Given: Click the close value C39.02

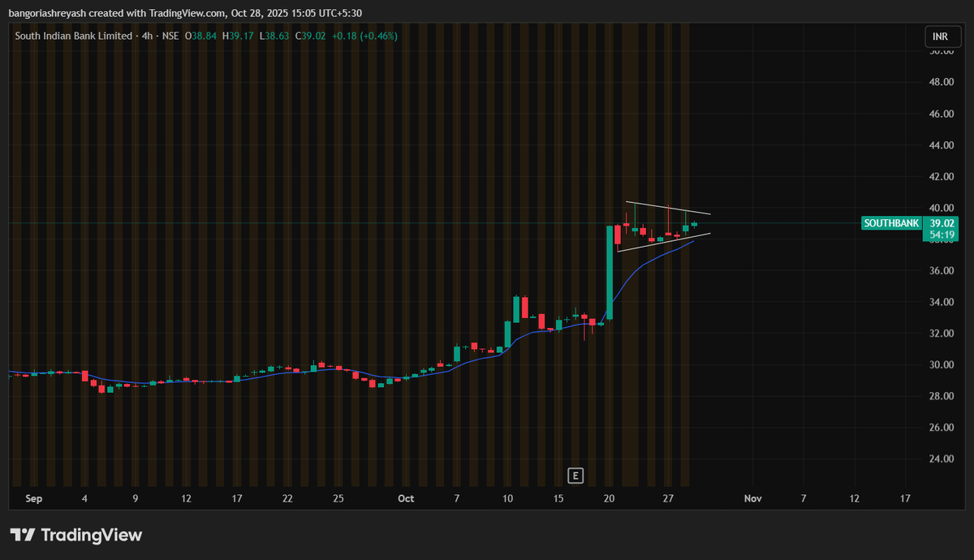Looking at the screenshot, I should pyautogui.click(x=312, y=36).
